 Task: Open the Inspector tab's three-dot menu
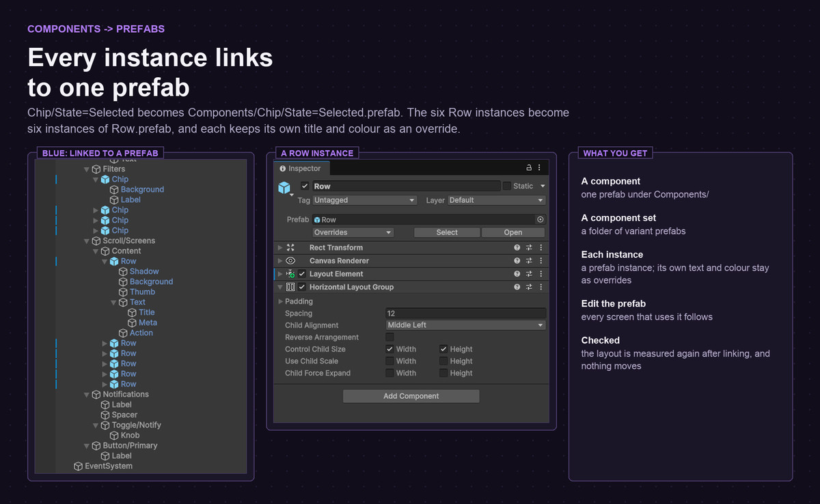(539, 168)
